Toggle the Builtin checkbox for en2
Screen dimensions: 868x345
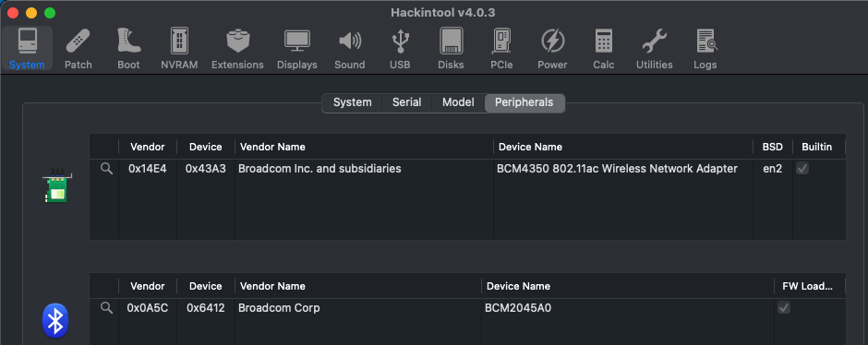tap(802, 169)
